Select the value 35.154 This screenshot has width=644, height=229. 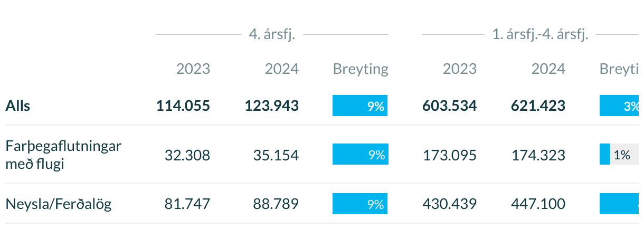pos(276,155)
